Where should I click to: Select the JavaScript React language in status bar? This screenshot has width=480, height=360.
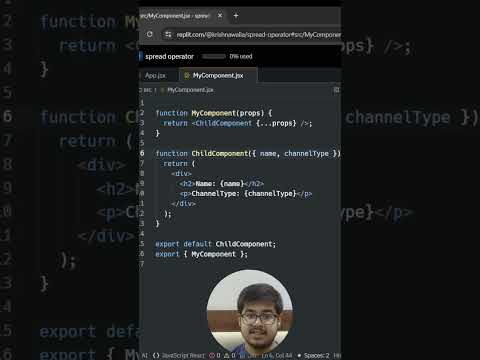pyautogui.click(x=183, y=355)
